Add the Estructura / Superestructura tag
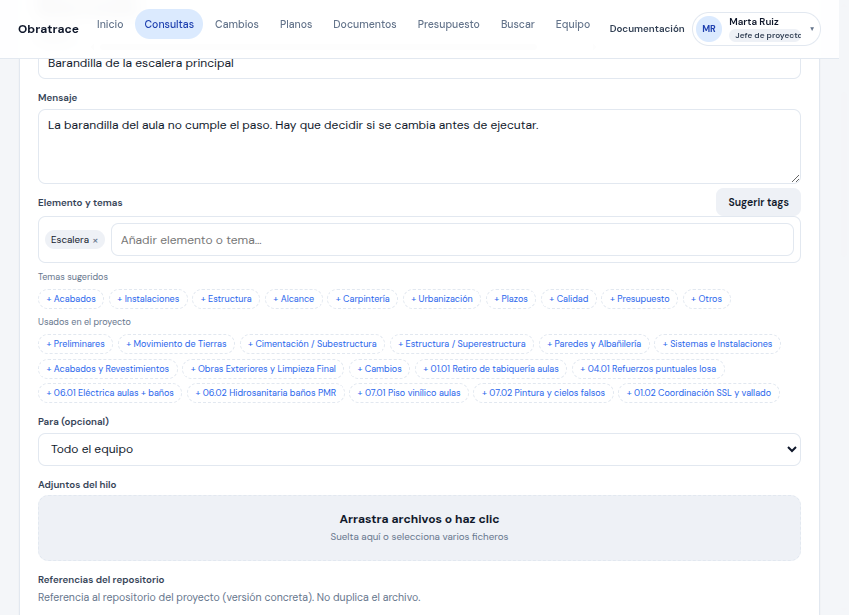The image size is (849, 615). (x=462, y=344)
